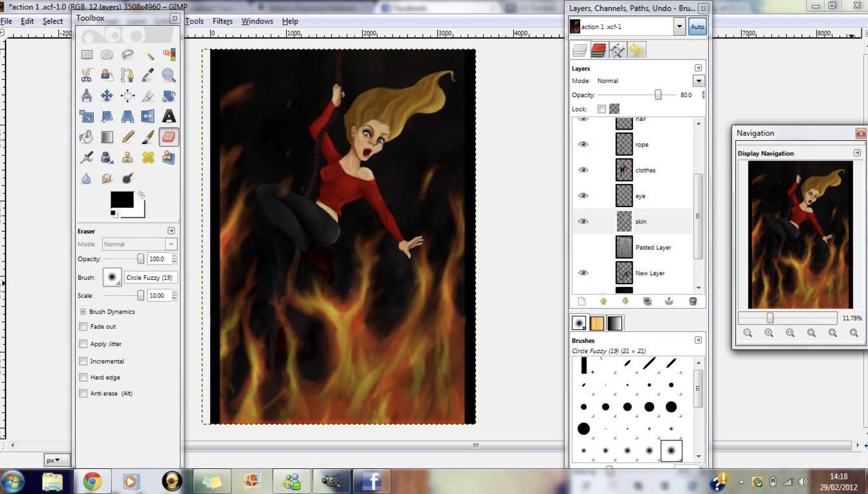Image resolution: width=868 pixels, height=494 pixels.
Task: Enable the Apply Jitter checkbox
Action: tap(83, 344)
